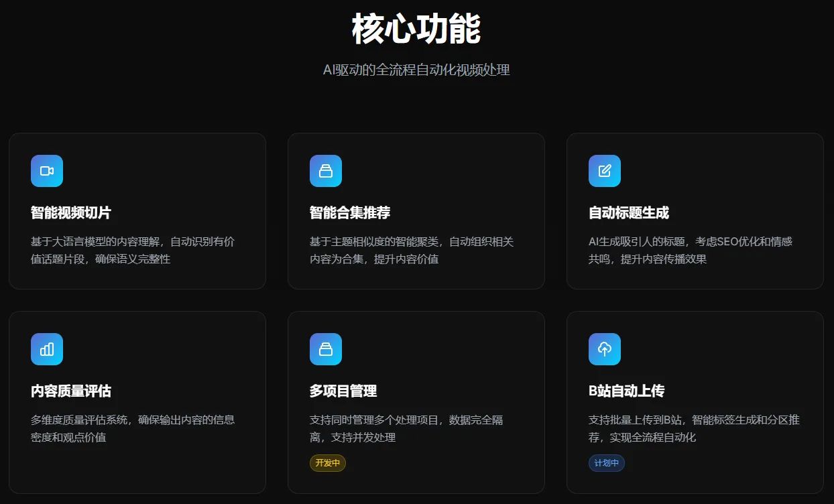
Task: Click the 多维度质量评估系统 description text
Action: (132, 428)
